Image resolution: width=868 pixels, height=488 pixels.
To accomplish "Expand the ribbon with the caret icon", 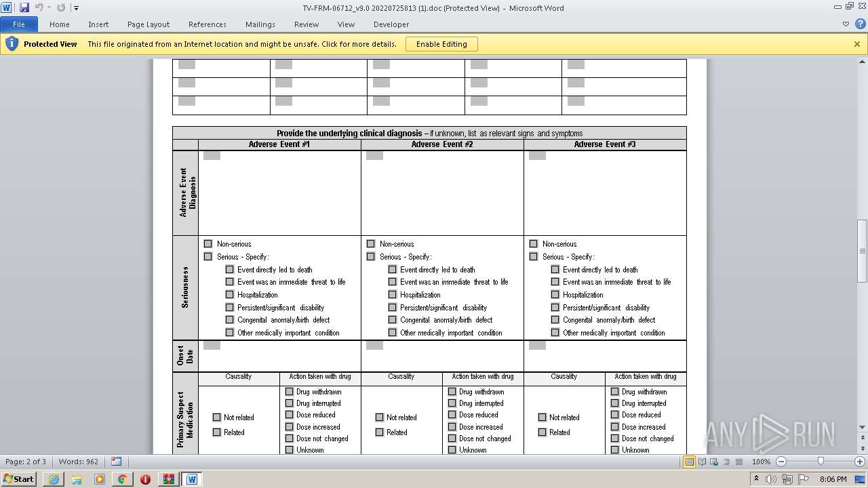I will [x=846, y=24].
